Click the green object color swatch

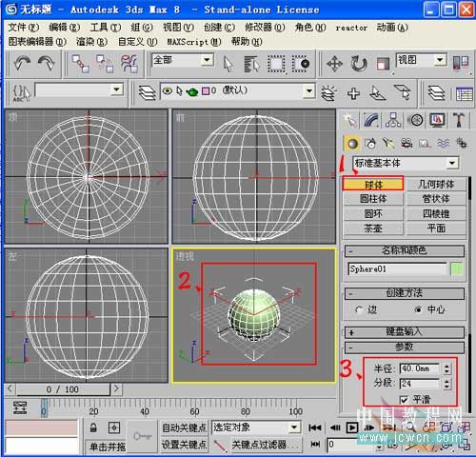pos(456,269)
